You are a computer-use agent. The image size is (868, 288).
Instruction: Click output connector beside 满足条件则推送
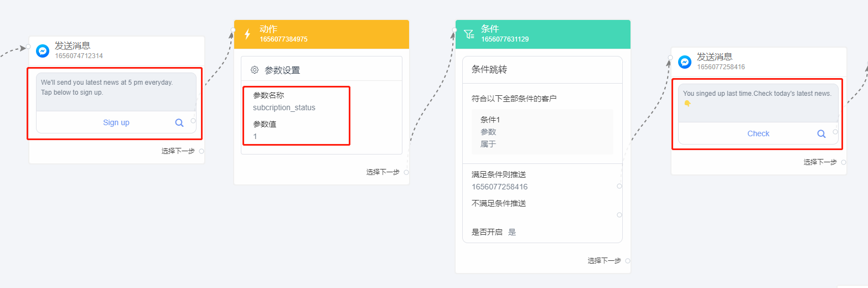619,186
